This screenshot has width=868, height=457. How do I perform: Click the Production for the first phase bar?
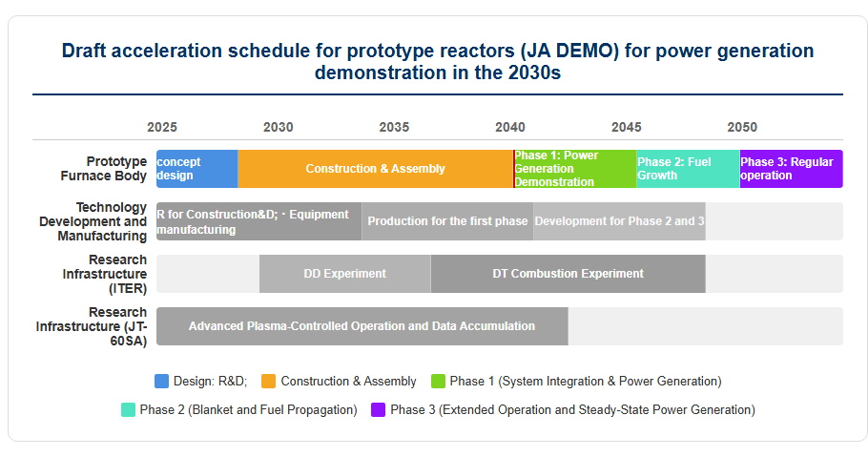[x=448, y=221]
